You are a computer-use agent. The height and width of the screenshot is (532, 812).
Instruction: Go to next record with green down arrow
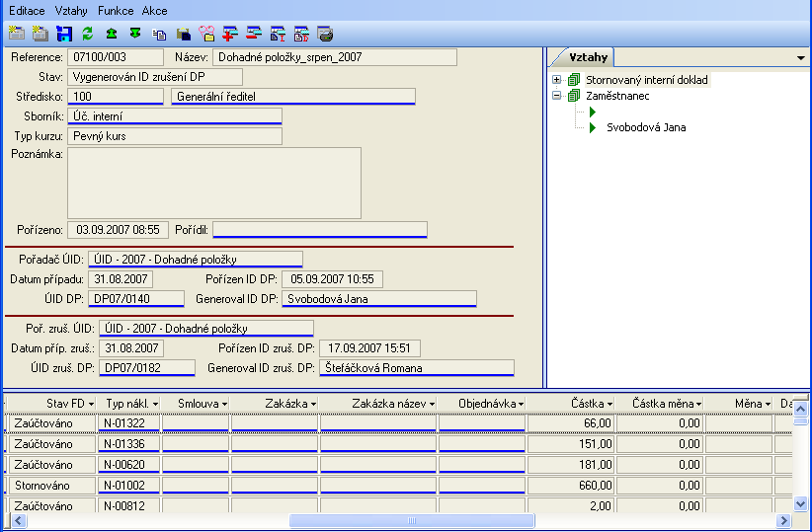click(135, 34)
